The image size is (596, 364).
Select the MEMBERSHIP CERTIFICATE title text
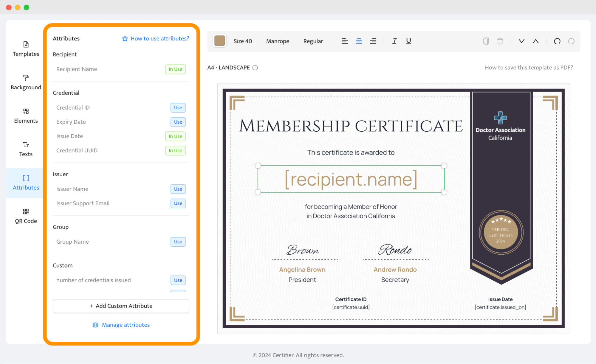point(351,126)
